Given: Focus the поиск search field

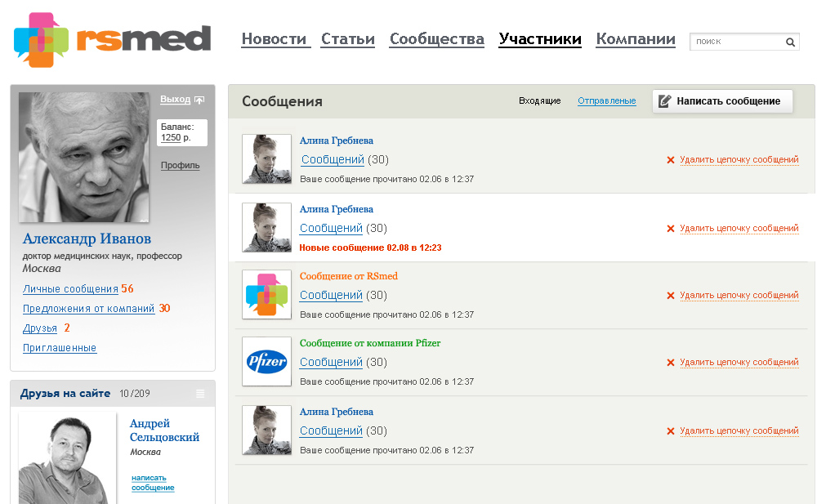Looking at the screenshot, I should click(x=737, y=42).
